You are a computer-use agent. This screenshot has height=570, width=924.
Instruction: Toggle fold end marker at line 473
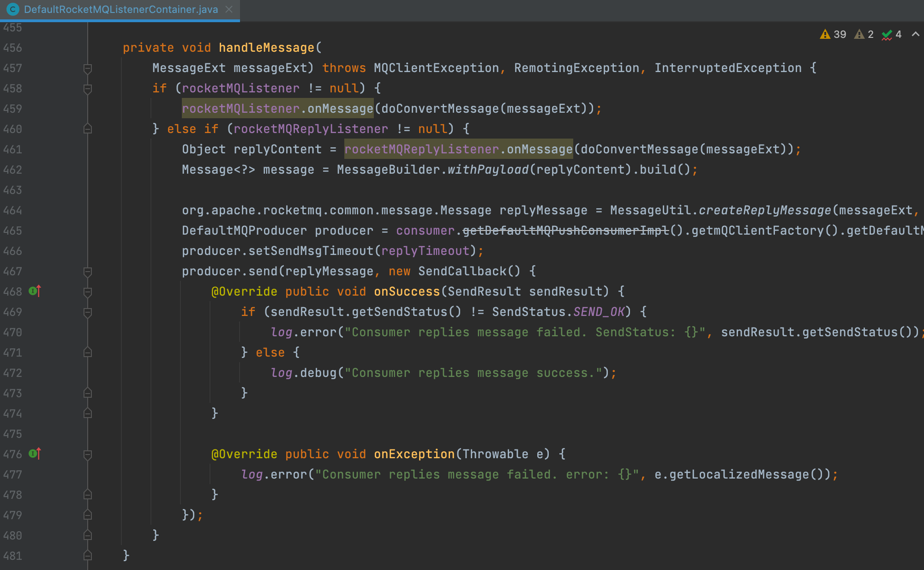(x=88, y=393)
